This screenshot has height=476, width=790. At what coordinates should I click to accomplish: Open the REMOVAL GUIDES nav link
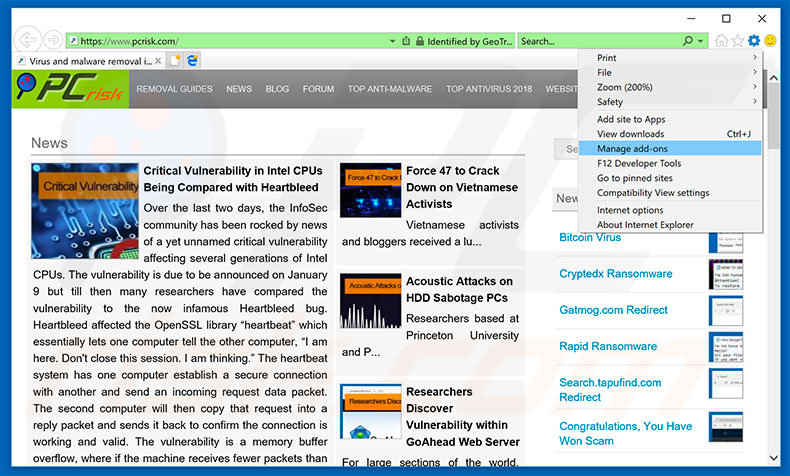click(x=174, y=89)
